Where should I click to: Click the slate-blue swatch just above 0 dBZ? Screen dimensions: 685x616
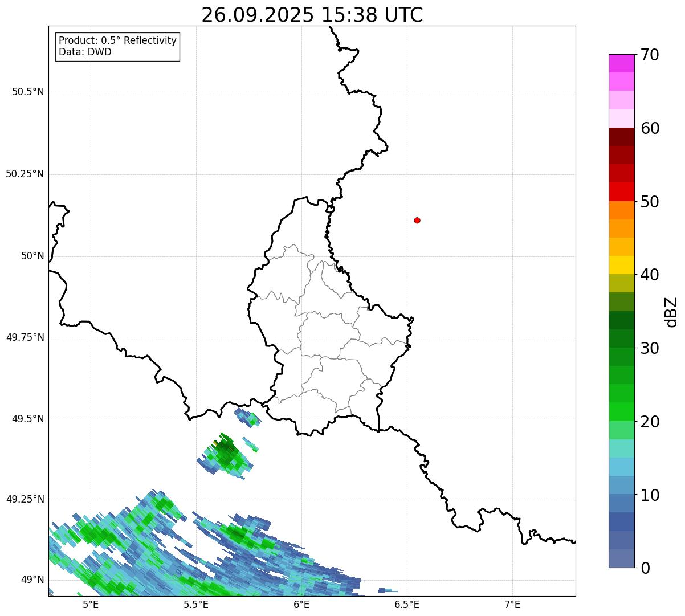point(621,558)
